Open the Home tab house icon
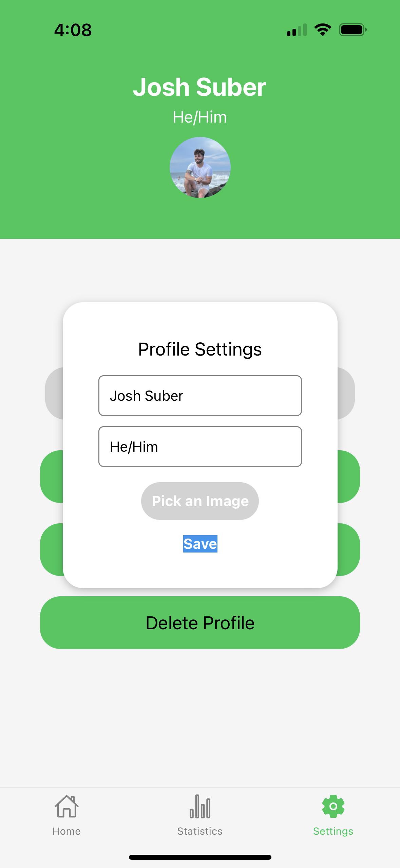 click(66, 807)
